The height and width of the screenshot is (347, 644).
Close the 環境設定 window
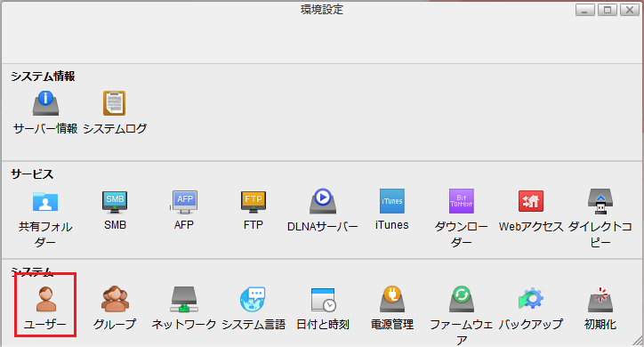(x=629, y=10)
